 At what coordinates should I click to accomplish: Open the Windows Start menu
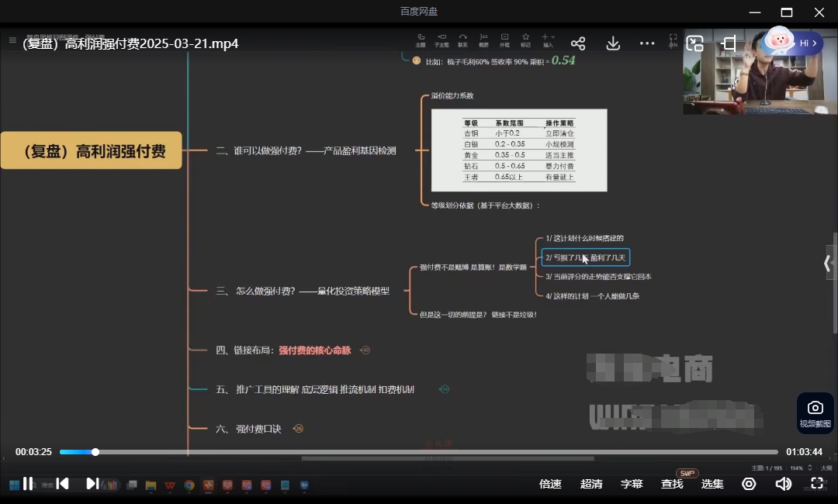(14, 485)
